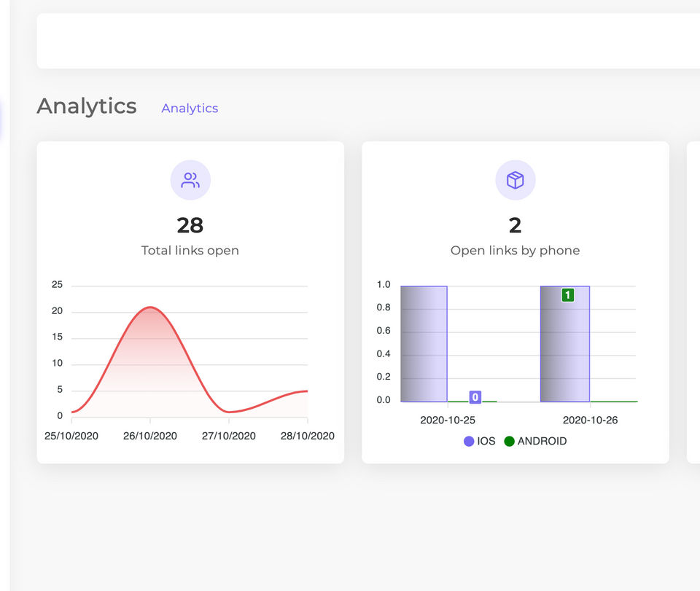
Task: Click the purple data label showing 0
Action: coord(475,397)
